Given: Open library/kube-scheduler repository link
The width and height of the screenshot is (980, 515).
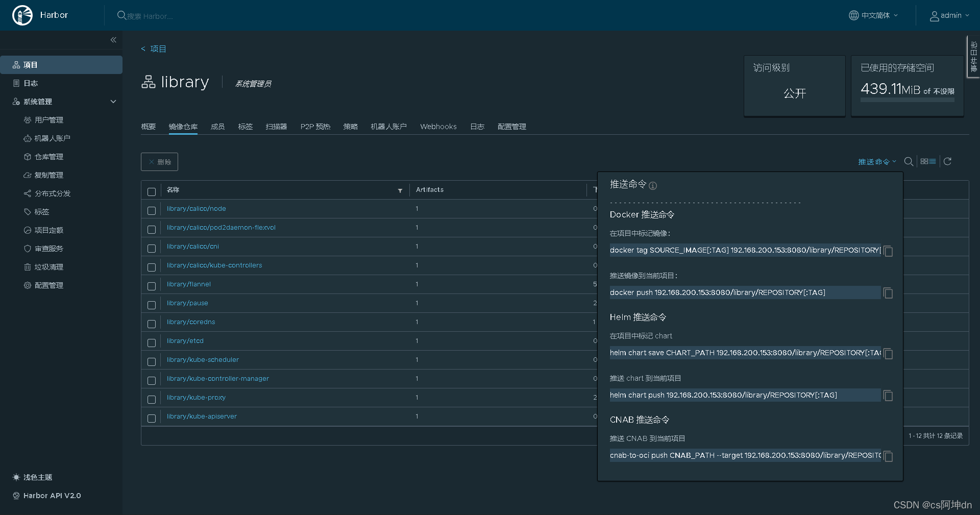Looking at the screenshot, I should tap(203, 360).
